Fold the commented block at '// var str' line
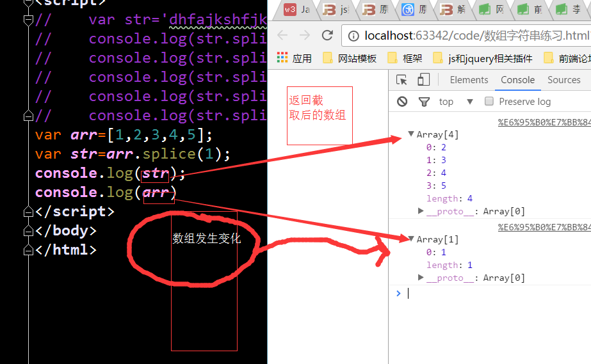The image size is (591, 364). (x=28, y=19)
